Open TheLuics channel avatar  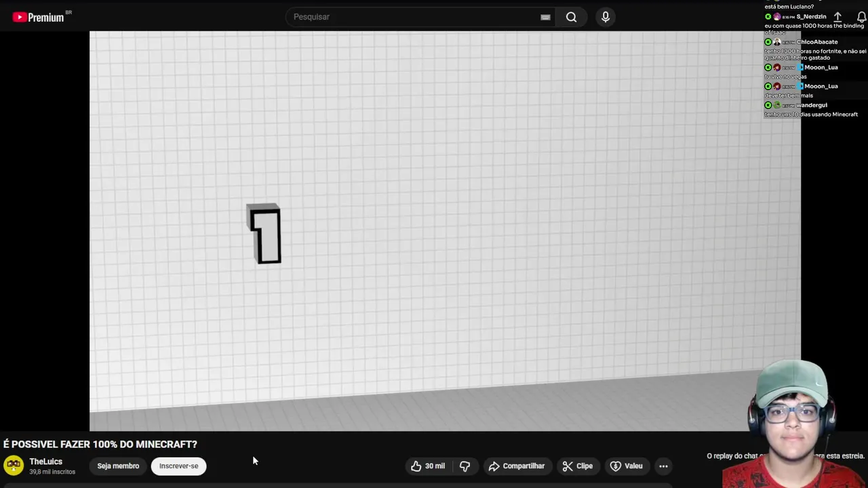tap(14, 466)
